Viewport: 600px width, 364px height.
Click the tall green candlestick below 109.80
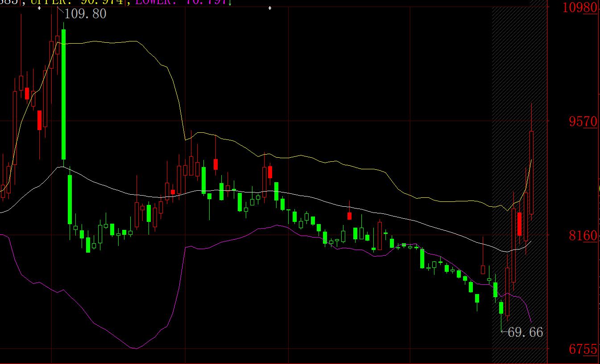[64, 94]
